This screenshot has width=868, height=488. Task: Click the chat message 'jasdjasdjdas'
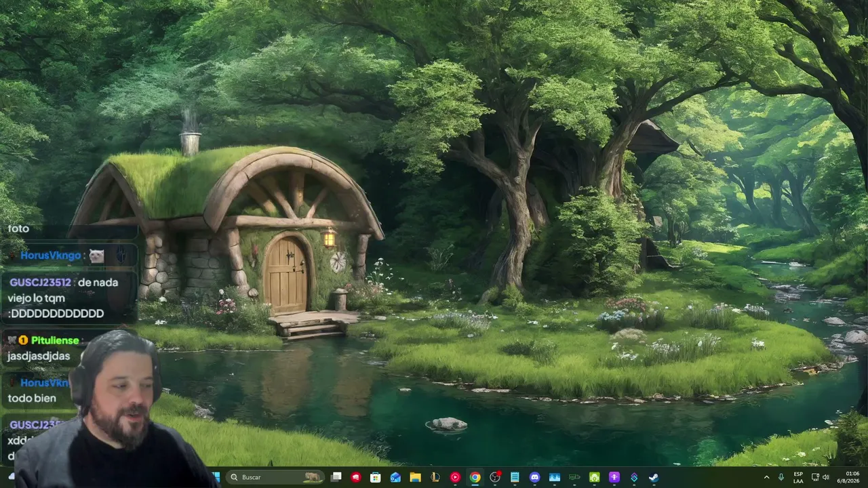[39, 356]
